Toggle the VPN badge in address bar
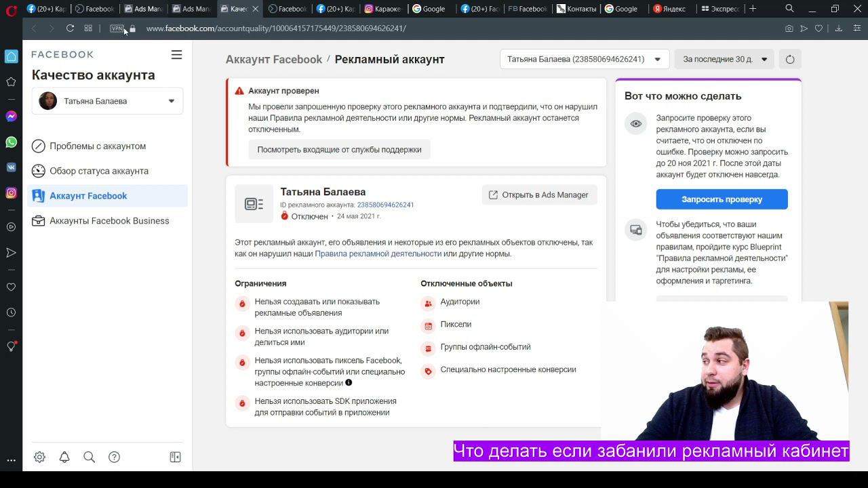868x488 pixels. point(117,28)
